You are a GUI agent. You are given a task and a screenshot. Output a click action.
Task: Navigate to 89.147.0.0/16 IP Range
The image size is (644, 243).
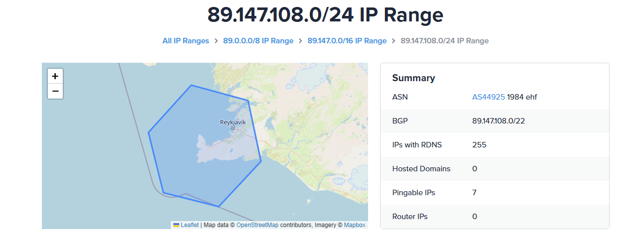[x=347, y=41]
